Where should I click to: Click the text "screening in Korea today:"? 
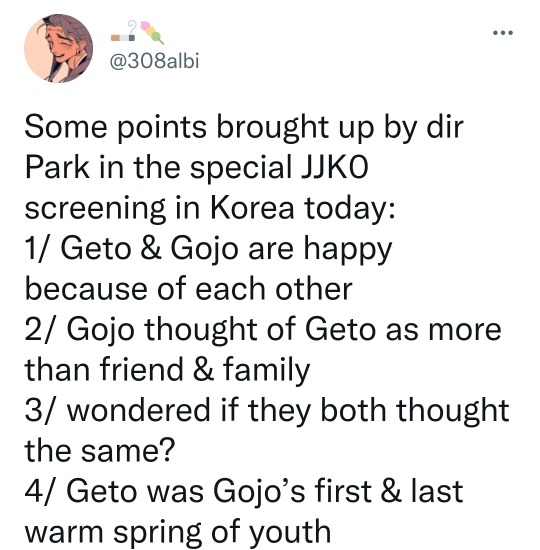(210, 209)
